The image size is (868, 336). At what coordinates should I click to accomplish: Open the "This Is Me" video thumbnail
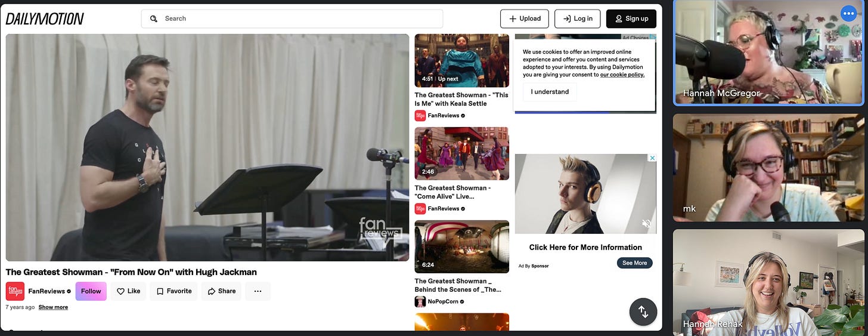pos(462,61)
